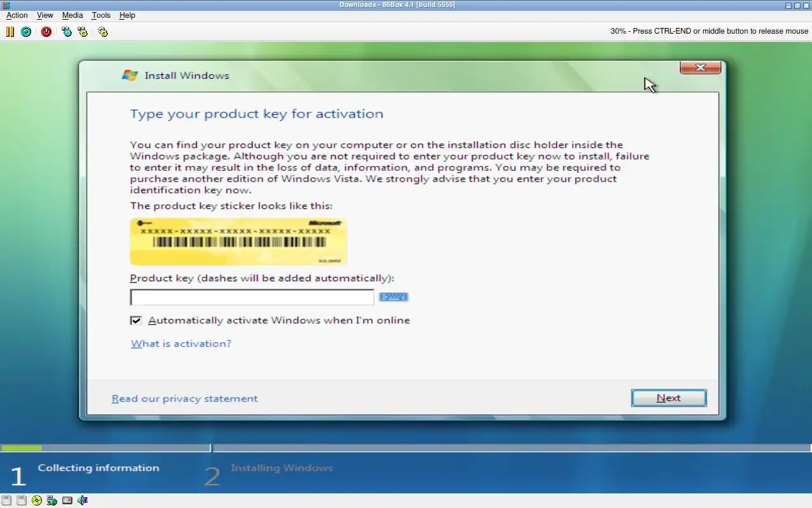Uncheck Automatically activate Windows when I'm online
Image resolution: width=812 pixels, height=508 pixels.
(x=136, y=321)
